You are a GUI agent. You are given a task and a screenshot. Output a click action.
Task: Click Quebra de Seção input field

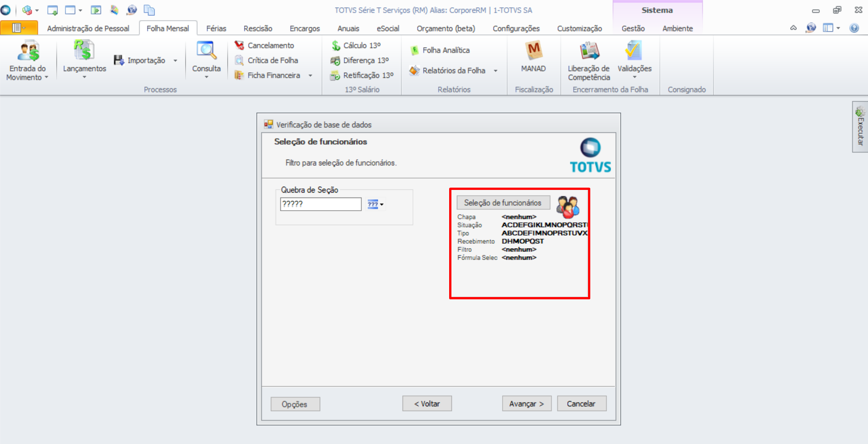pos(321,204)
